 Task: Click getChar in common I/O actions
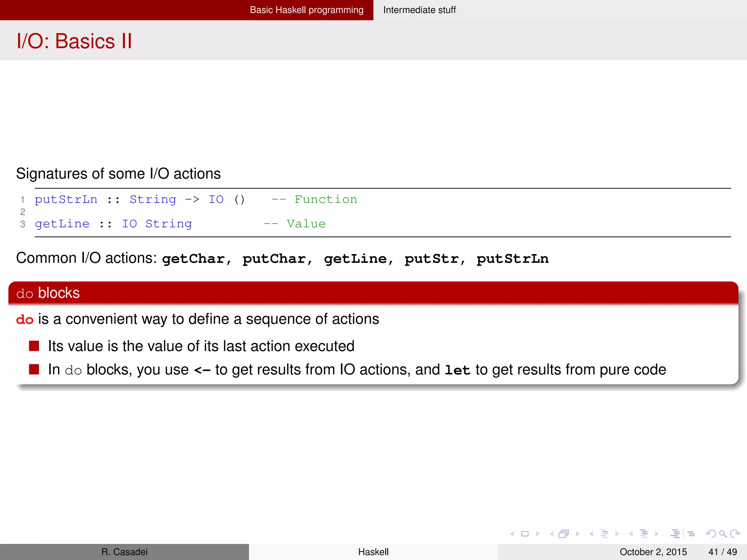point(194,258)
